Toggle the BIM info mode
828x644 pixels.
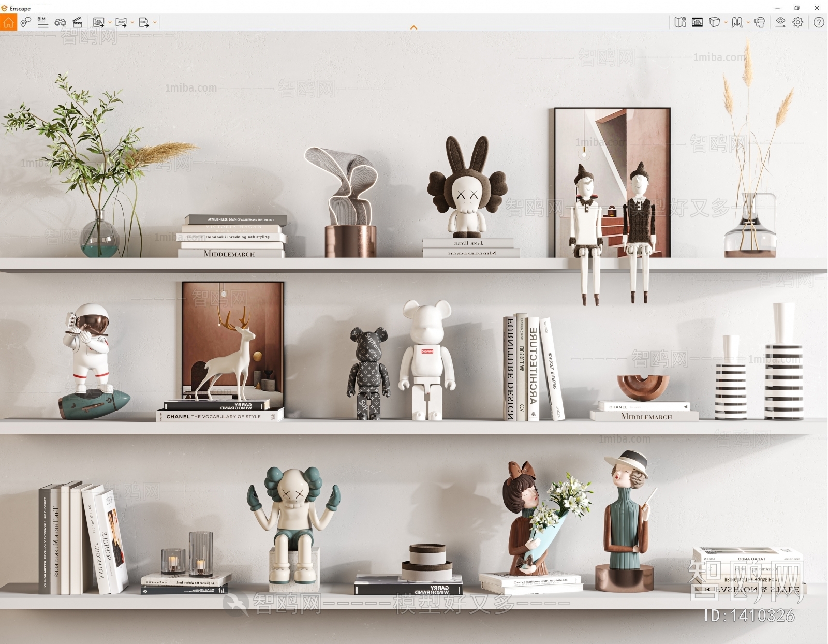[42, 22]
